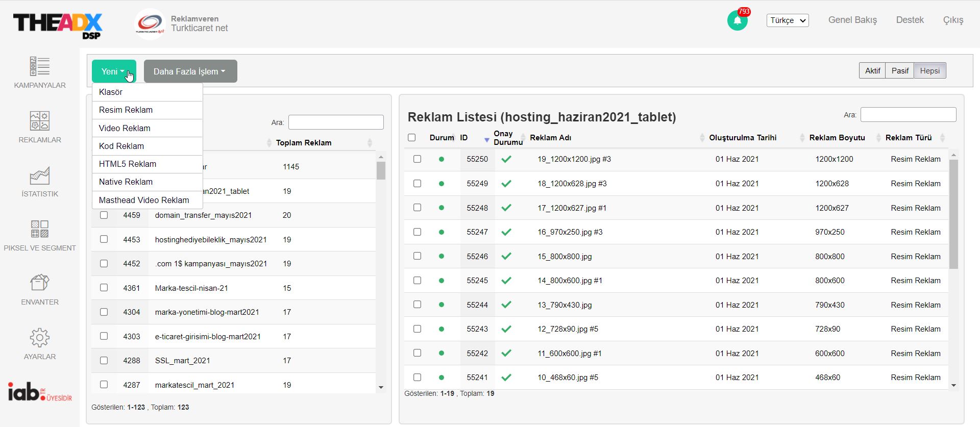This screenshot has width=980, height=427.
Task: Open the Reklamlar sidebar icon
Action: point(40,121)
